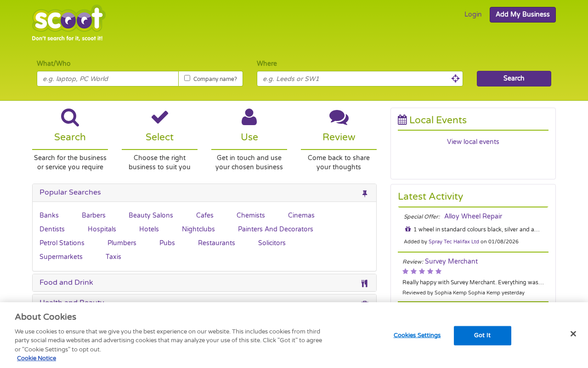Click the Search magnifying glass icon
Image resolution: width=588 pixels, height=368 pixels.
click(x=70, y=118)
